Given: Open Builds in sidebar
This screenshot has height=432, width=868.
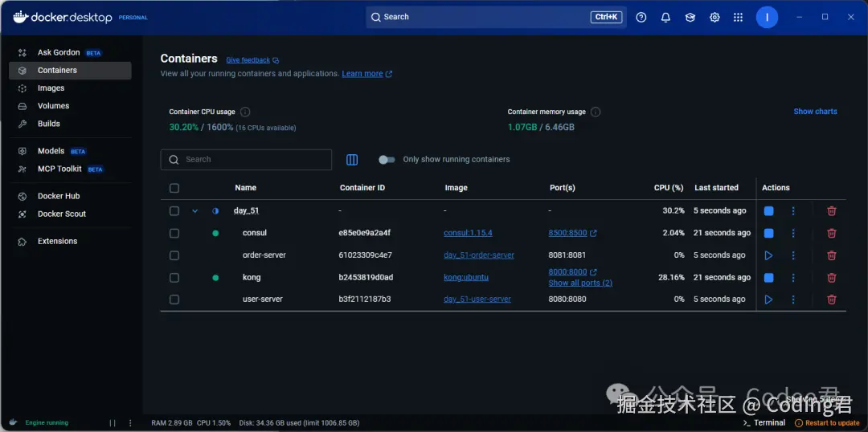Looking at the screenshot, I should click(x=70, y=124).
